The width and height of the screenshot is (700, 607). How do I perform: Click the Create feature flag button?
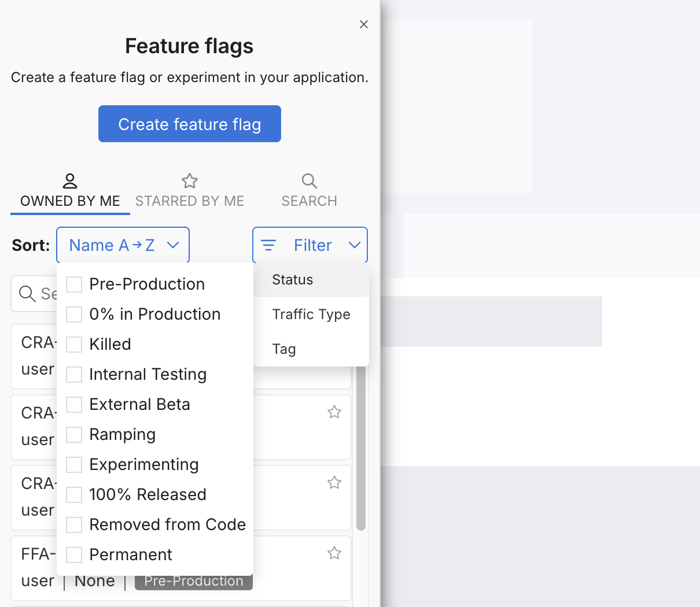click(x=189, y=124)
